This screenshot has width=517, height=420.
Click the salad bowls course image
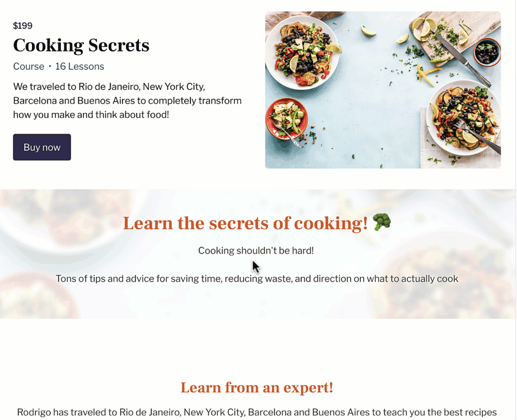click(x=383, y=90)
